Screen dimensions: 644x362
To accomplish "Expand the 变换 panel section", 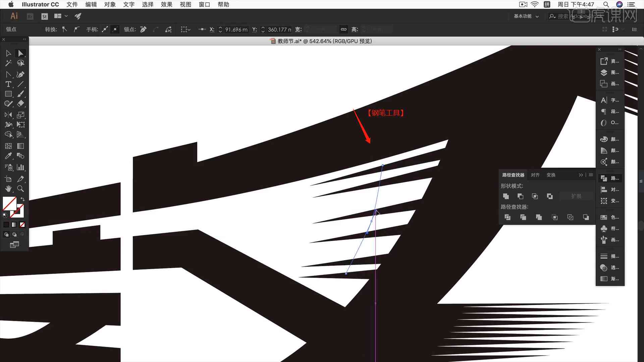I will (x=551, y=175).
